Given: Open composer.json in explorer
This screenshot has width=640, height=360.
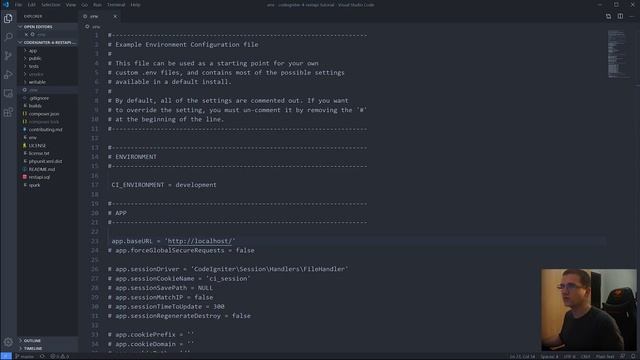Looking at the screenshot, I should click(x=48, y=114).
